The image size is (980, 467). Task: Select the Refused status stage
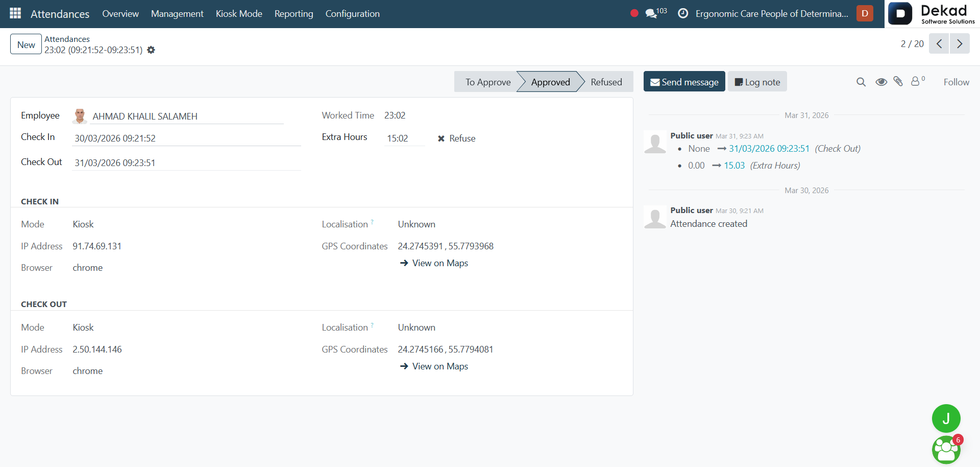coord(606,82)
